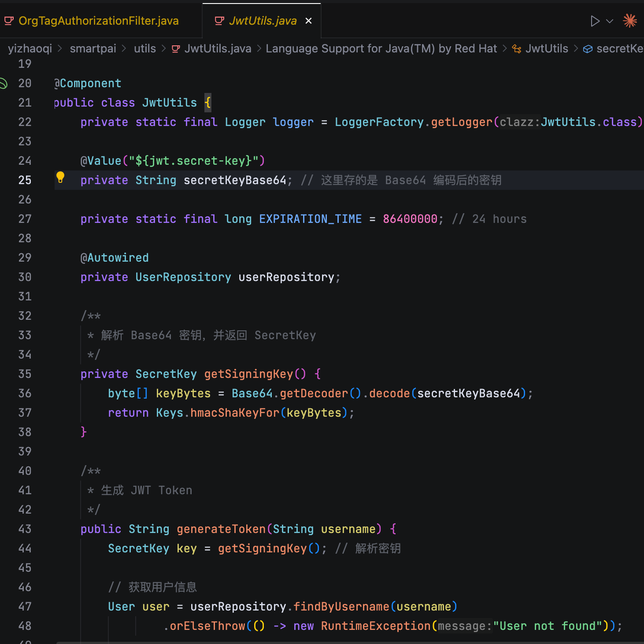The height and width of the screenshot is (644, 644).
Task: Open the orange Claude starburst icon
Action: click(x=630, y=21)
